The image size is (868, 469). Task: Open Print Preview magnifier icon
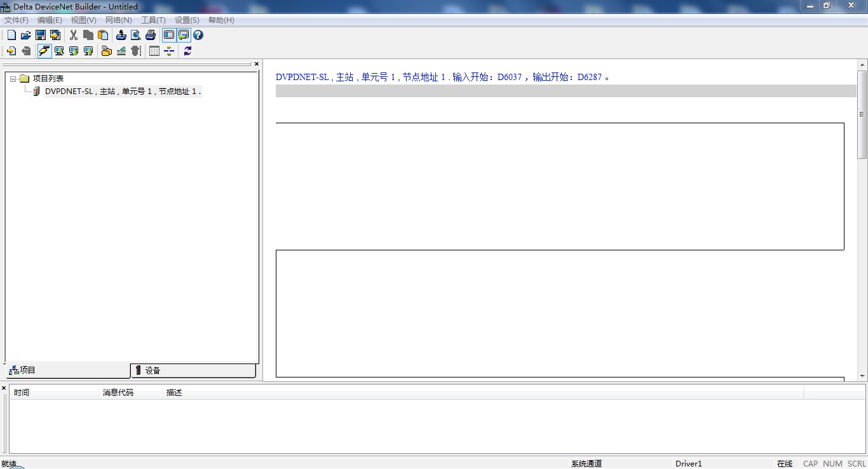coord(136,36)
